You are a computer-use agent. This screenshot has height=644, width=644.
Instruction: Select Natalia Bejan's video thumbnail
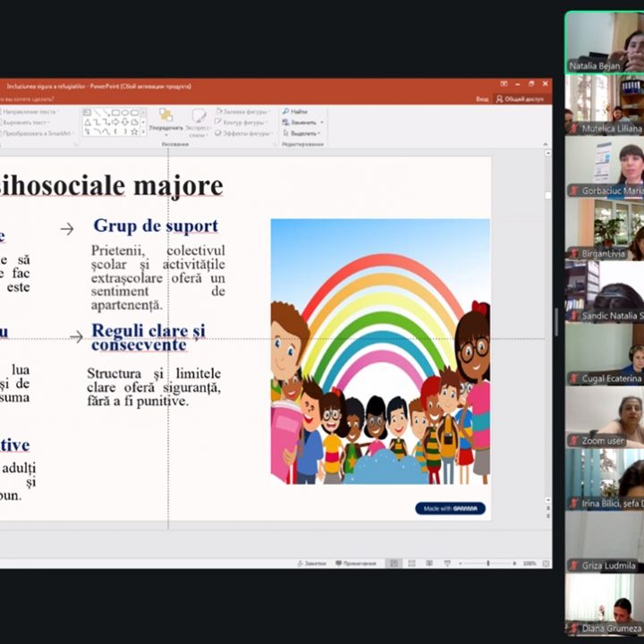point(604,41)
